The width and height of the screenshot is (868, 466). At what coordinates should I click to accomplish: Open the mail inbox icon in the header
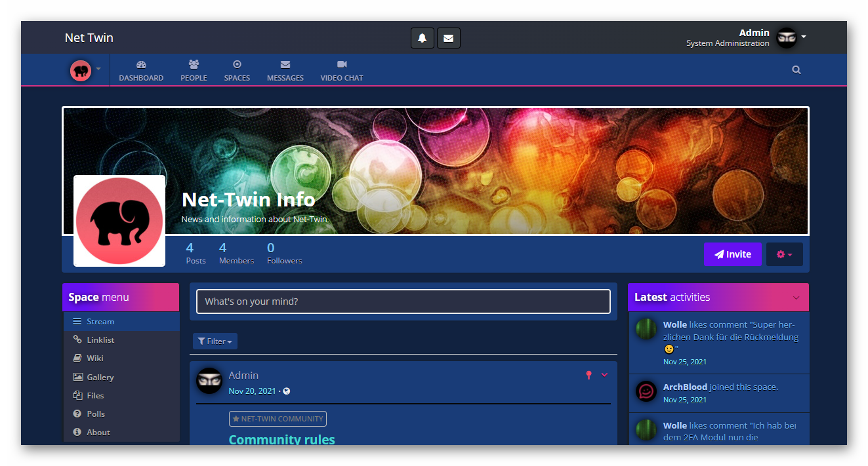[448, 37]
